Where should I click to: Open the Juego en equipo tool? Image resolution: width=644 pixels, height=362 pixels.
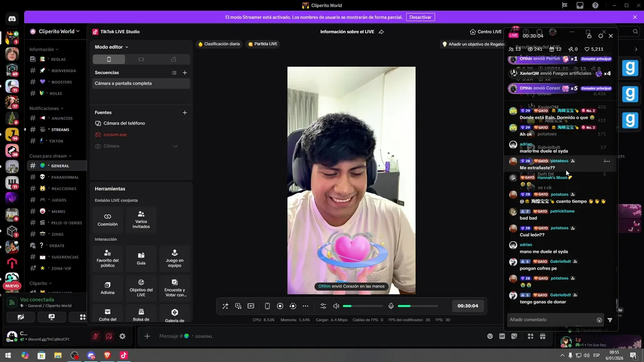175,258
